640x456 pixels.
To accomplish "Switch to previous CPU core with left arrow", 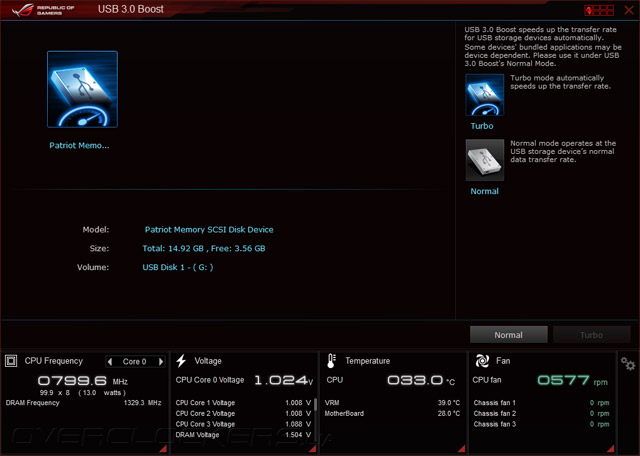I will (109, 361).
